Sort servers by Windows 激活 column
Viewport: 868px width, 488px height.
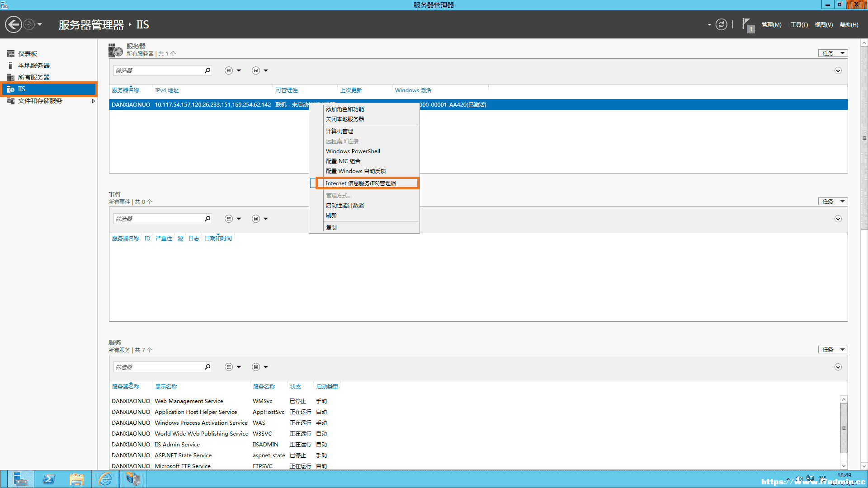[x=413, y=90]
